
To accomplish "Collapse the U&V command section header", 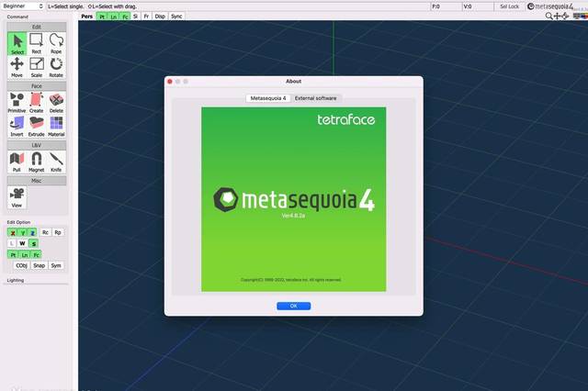I will [37, 145].
